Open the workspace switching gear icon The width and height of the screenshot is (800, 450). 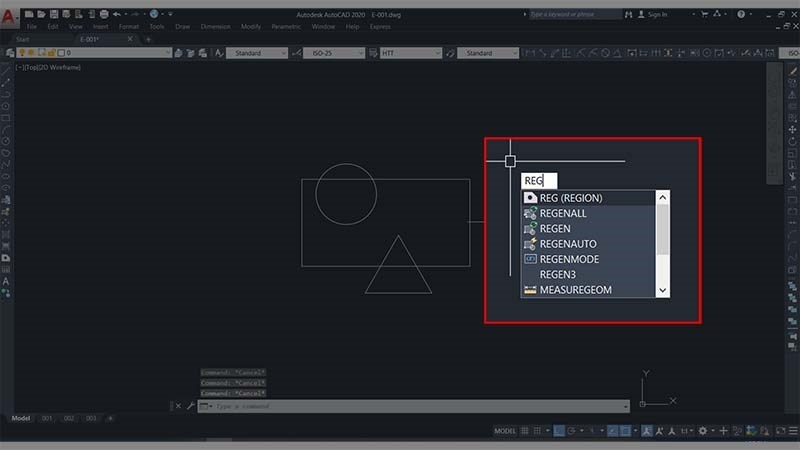(703, 431)
